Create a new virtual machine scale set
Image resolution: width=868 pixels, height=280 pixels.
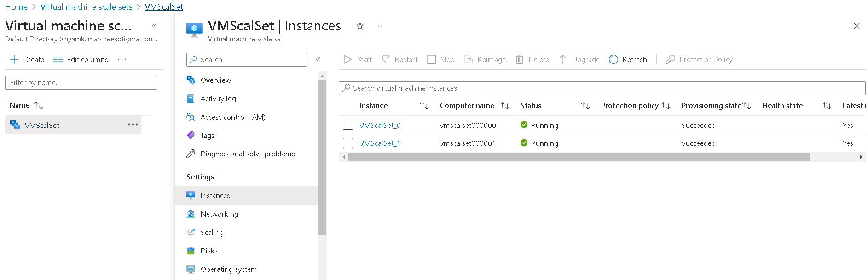click(x=27, y=59)
